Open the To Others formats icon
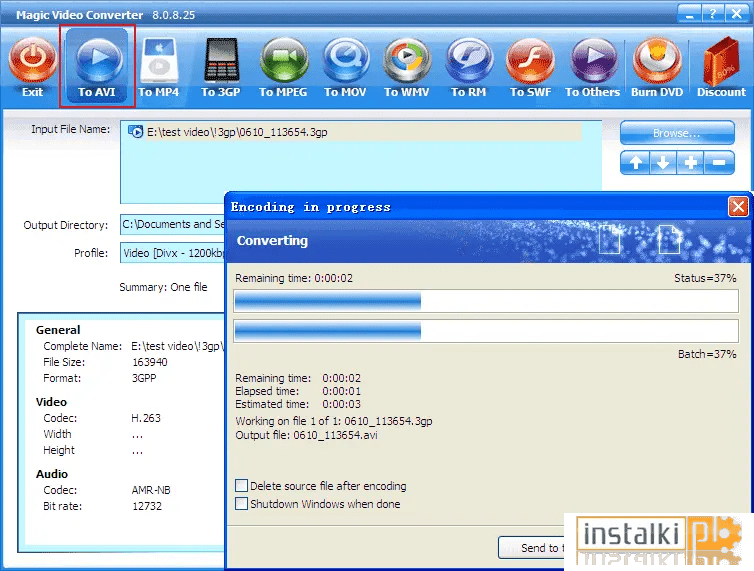The width and height of the screenshot is (754, 571). point(593,61)
